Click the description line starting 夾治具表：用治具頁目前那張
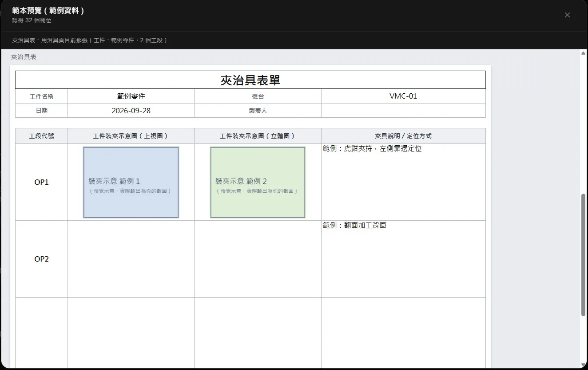 [x=90, y=40]
